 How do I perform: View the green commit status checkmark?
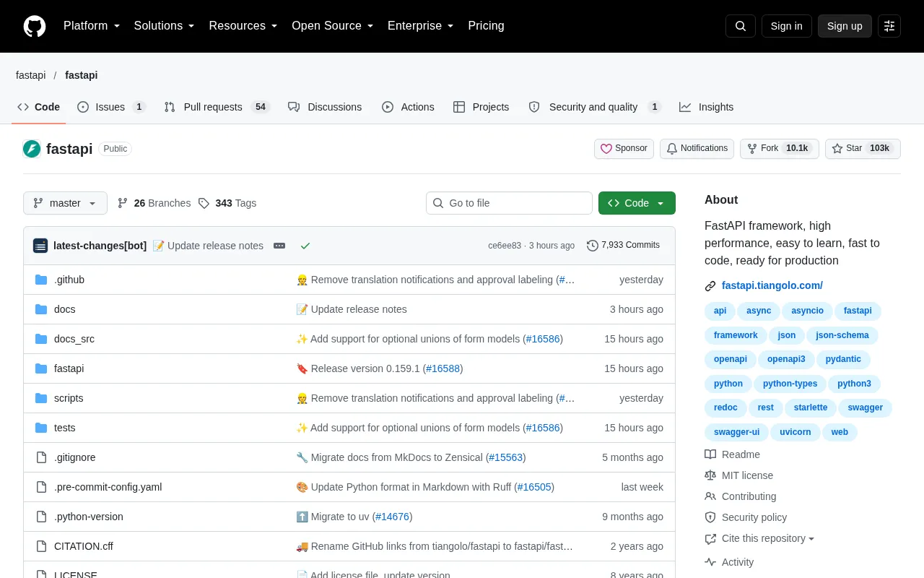[305, 246]
